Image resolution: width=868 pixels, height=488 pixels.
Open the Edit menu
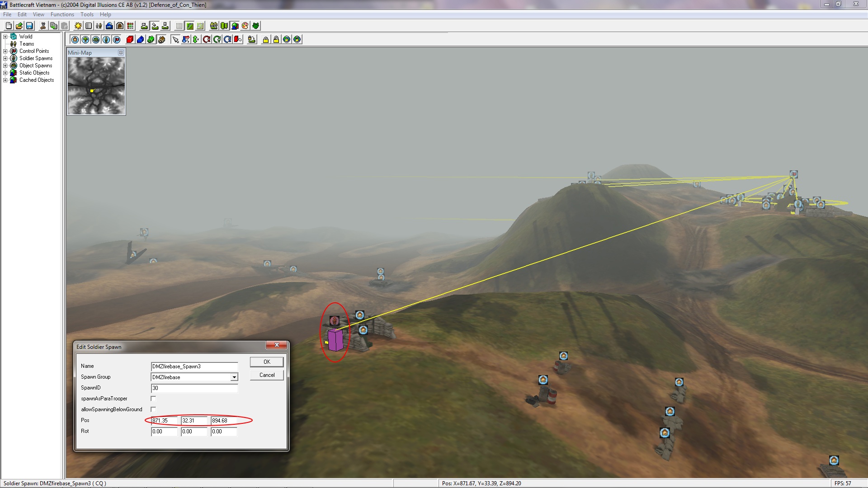[x=22, y=14]
